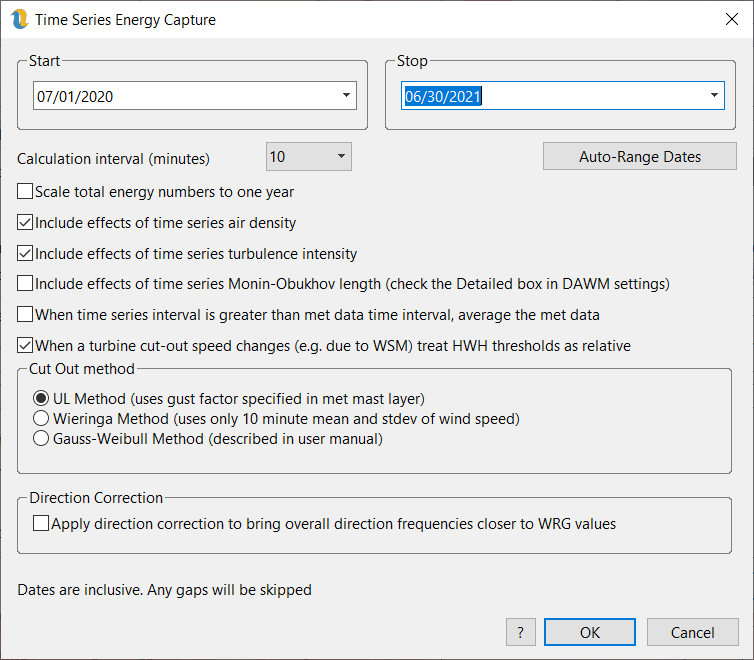The height and width of the screenshot is (660, 754).
Task: Enable scaling total energy to one year
Action: [x=26, y=192]
